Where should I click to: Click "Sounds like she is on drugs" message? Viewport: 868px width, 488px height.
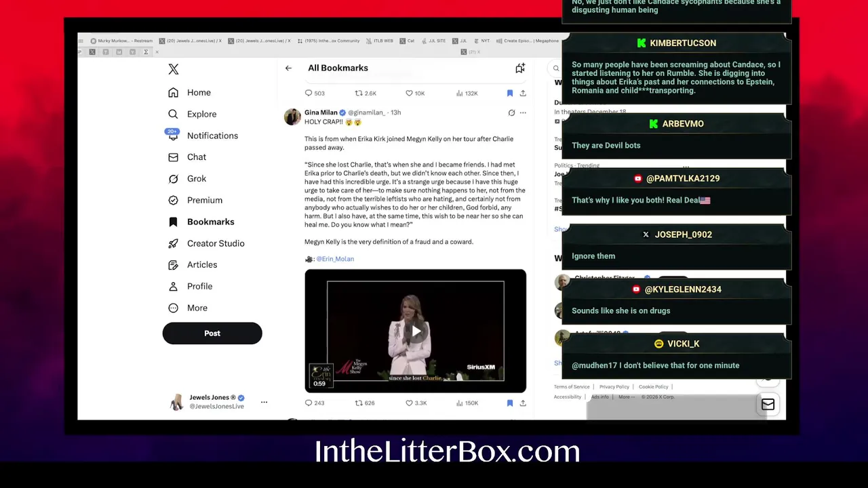(620, 310)
